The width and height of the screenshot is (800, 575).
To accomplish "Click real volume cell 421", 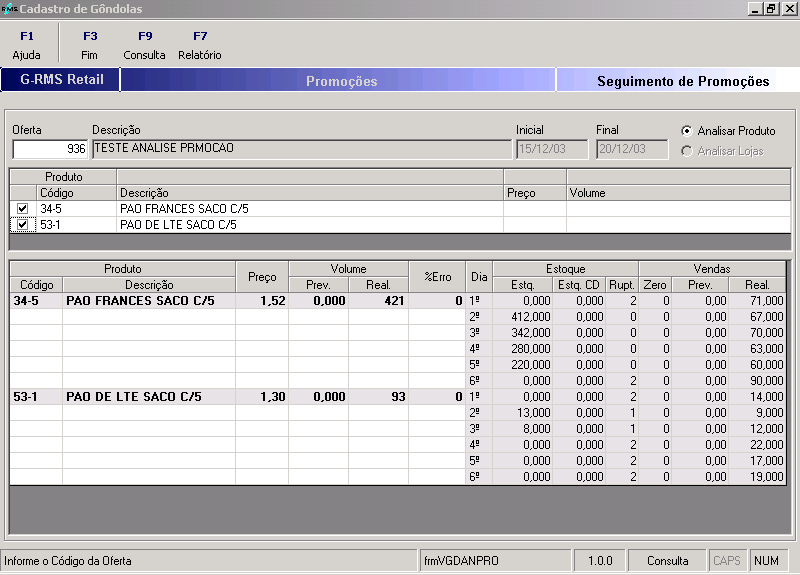I will pos(379,301).
